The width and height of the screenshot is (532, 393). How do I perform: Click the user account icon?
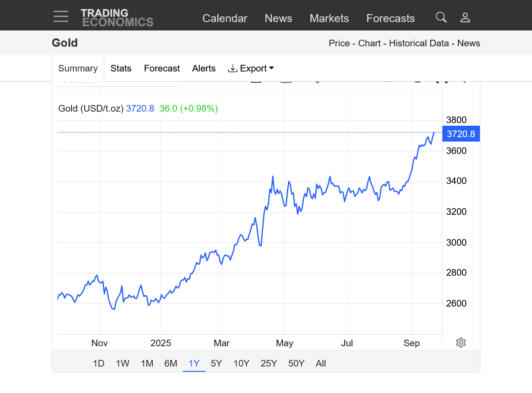pyautogui.click(x=465, y=18)
